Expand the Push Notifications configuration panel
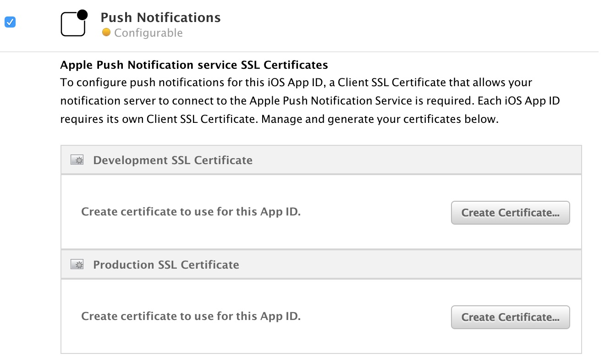Image resolution: width=605 pixels, height=364 pixels. pos(160,17)
